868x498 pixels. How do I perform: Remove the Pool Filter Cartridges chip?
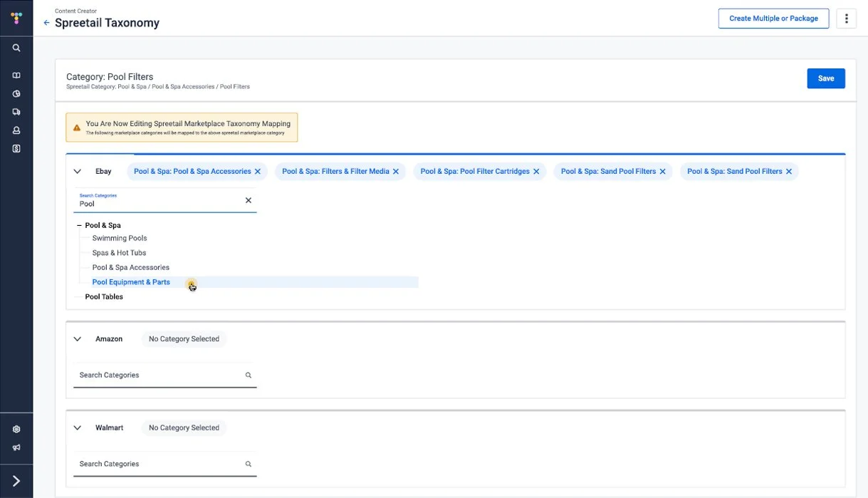coord(536,172)
